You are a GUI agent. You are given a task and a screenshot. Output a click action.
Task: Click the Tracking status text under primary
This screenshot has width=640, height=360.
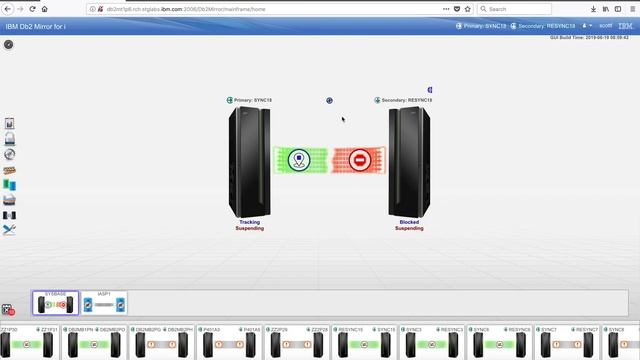[249, 222]
